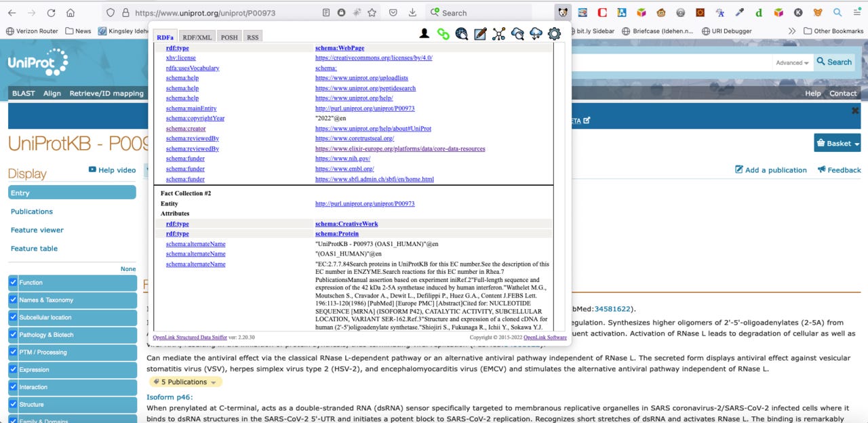The image size is (868, 423).
Task: Click the UniProt Search button
Action: tap(834, 62)
